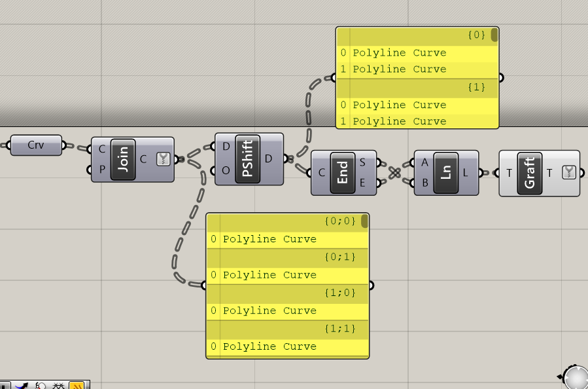
Task: Click the upper panel's scrollbar handle
Action: coord(494,35)
